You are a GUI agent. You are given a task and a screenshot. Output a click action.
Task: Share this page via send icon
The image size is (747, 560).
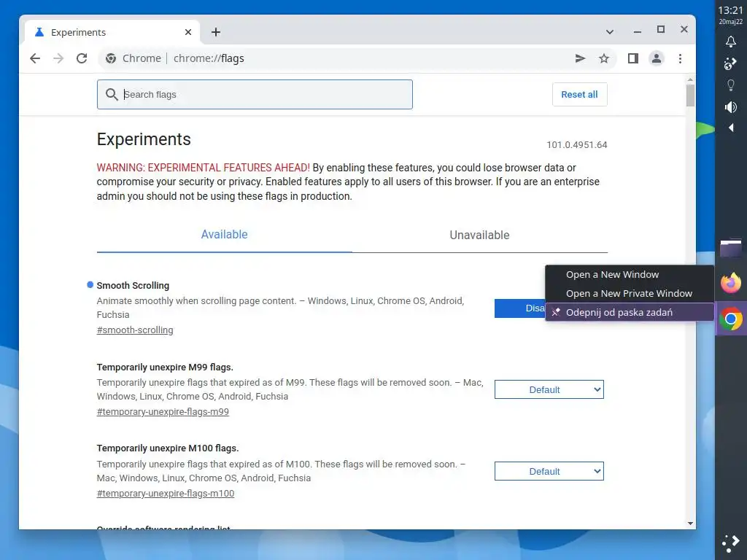pos(580,58)
